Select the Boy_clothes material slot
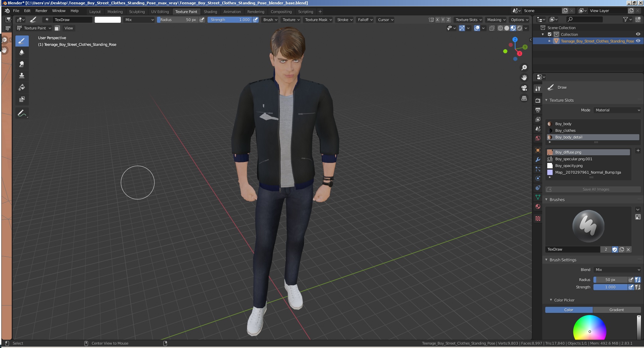The width and height of the screenshot is (644, 348). pos(593,130)
